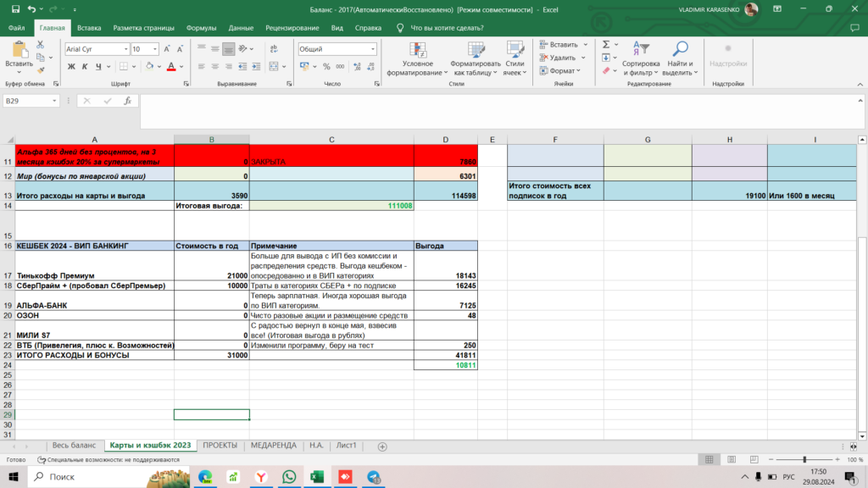Open the Arial Cyr font name dropdown

(125, 49)
